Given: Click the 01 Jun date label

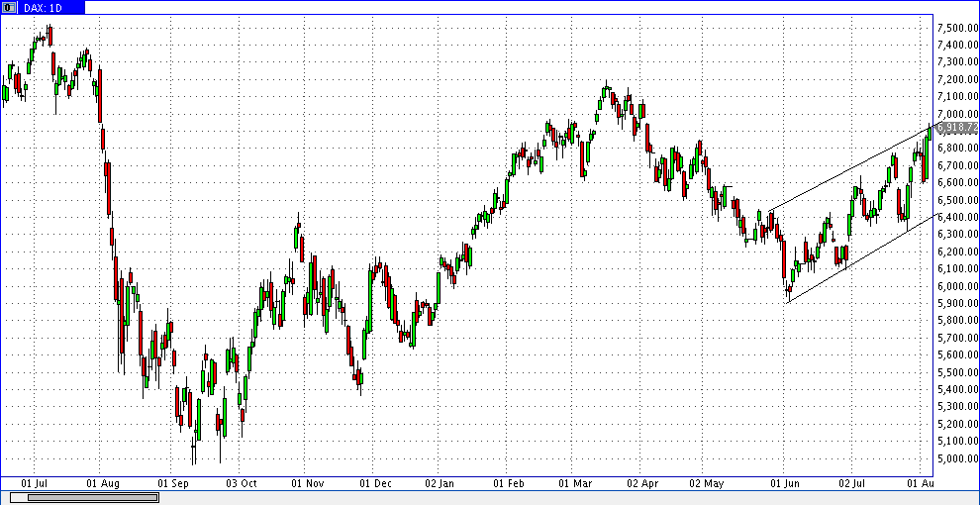Looking at the screenshot, I should (x=784, y=483).
